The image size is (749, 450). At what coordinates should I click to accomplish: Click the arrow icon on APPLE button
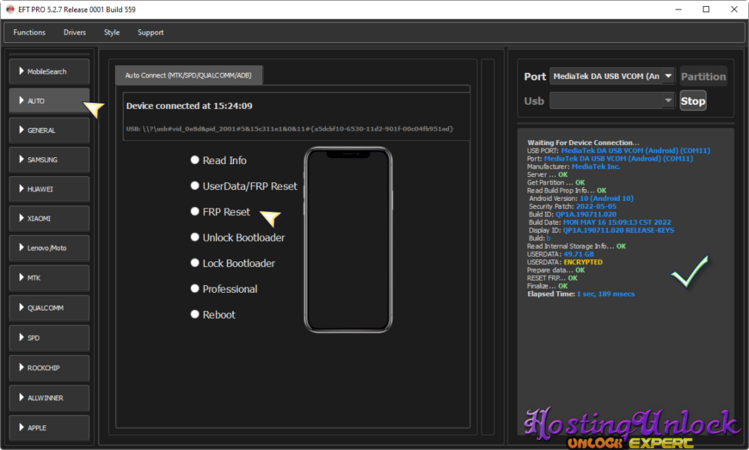point(20,425)
